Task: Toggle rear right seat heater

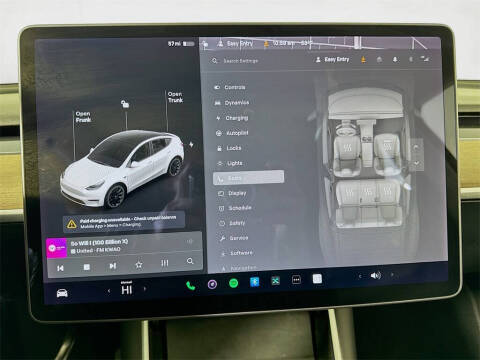Action: point(387,191)
